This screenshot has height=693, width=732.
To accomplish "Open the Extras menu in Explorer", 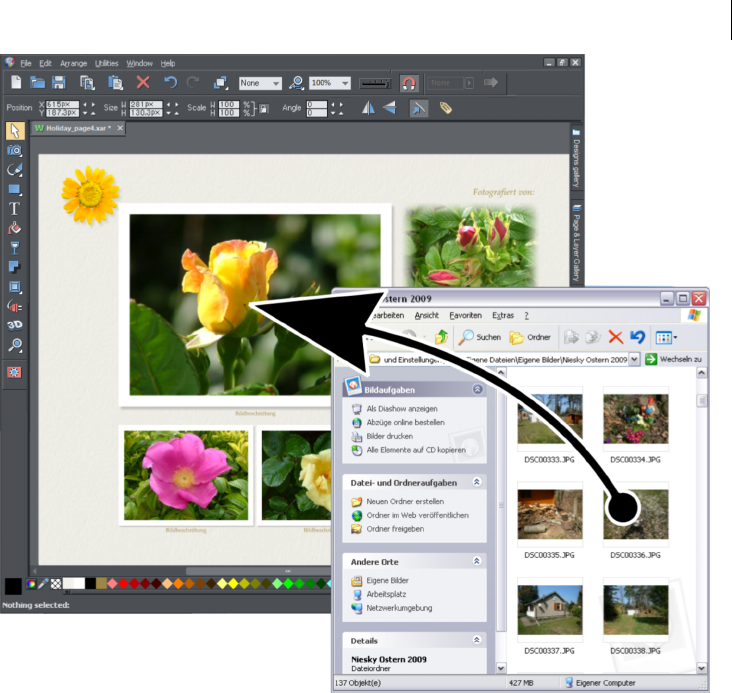I will [503, 315].
